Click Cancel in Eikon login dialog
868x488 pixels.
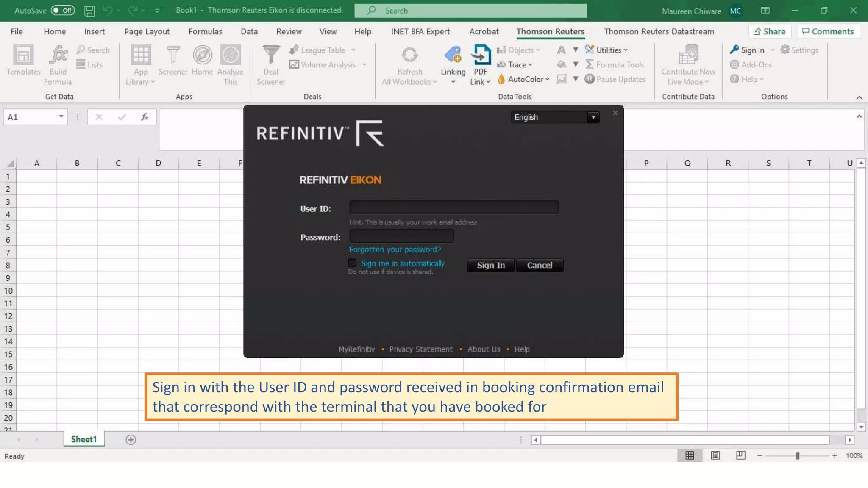540,265
